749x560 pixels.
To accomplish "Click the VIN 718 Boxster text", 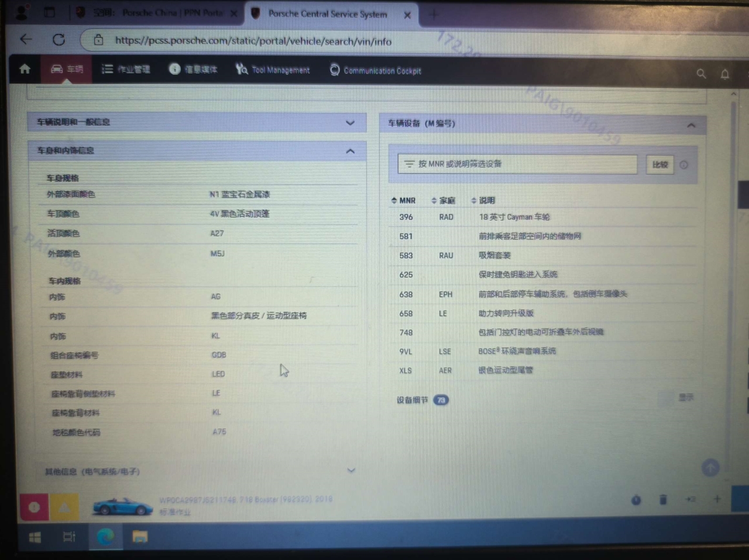I will click(x=246, y=500).
